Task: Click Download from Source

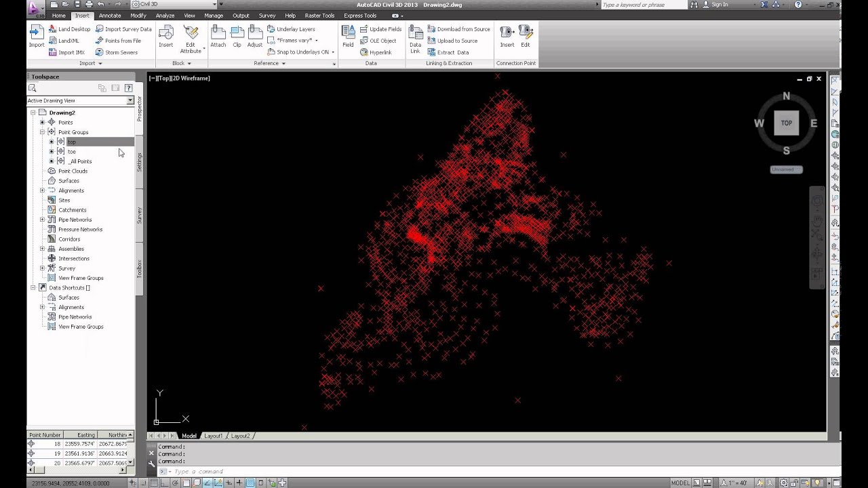Action: [458, 29]
